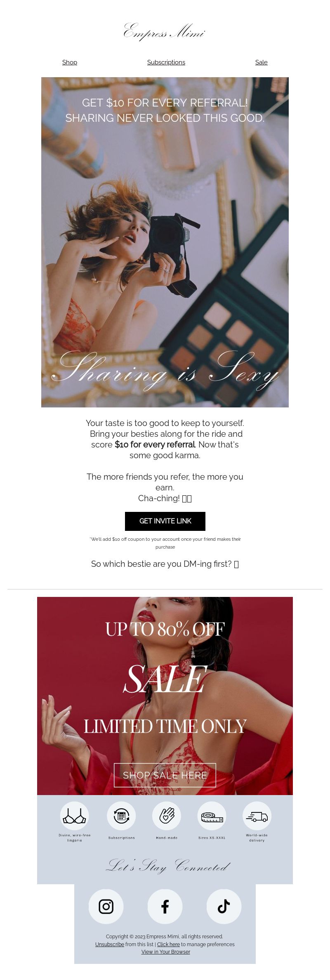The width and height of the screenshot is (330, 980).
Task: Go to the Sale navigation link
Action: point(262,62)
